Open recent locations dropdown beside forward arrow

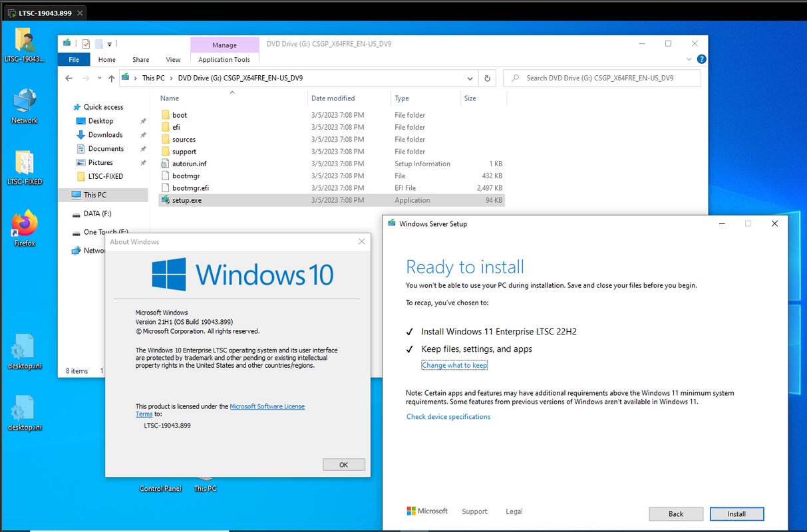coord(99,78)
